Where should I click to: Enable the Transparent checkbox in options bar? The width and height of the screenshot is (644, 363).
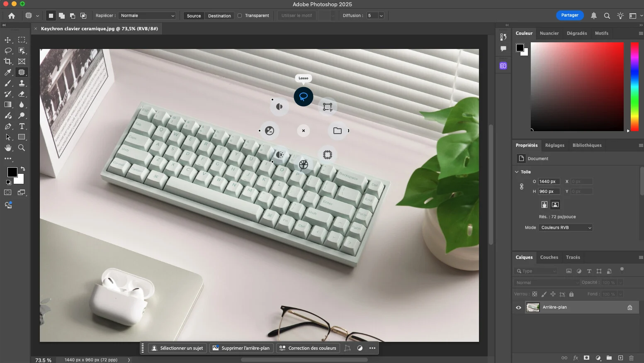(x=239, y=15)
